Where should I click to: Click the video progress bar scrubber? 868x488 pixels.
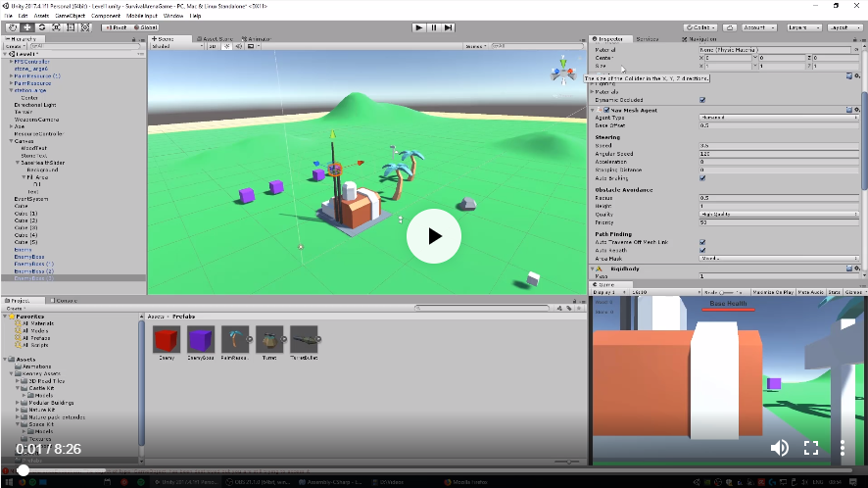(22, 470)
